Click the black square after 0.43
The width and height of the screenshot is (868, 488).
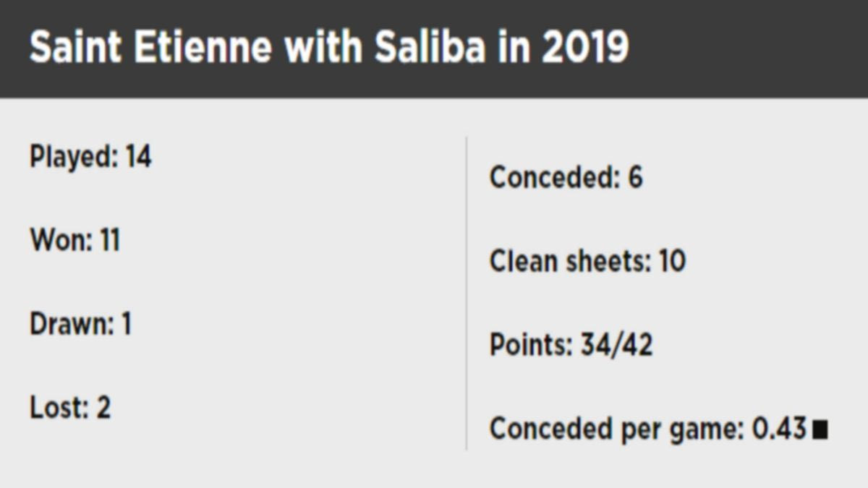pyautogui.click(x=820, y=430)
